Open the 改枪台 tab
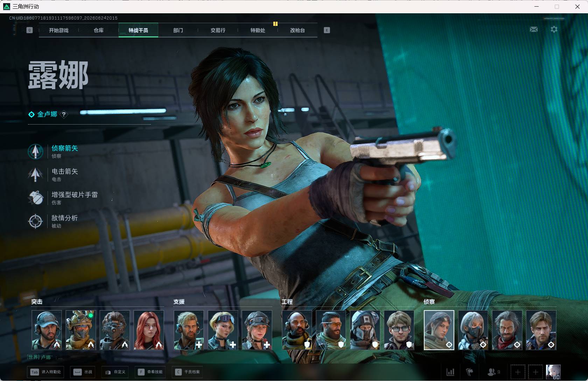Viewport: 588px width, 381px height. tap(297, 30)
